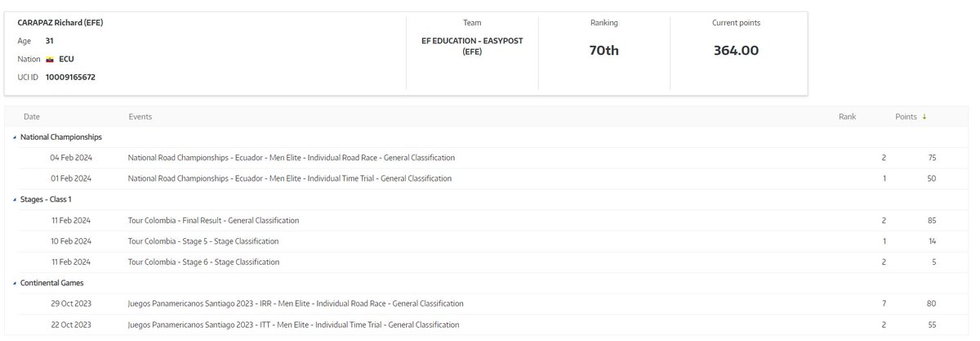980x341 pixels.
Task: Click the Current points label
Action: tap(736, 23)
